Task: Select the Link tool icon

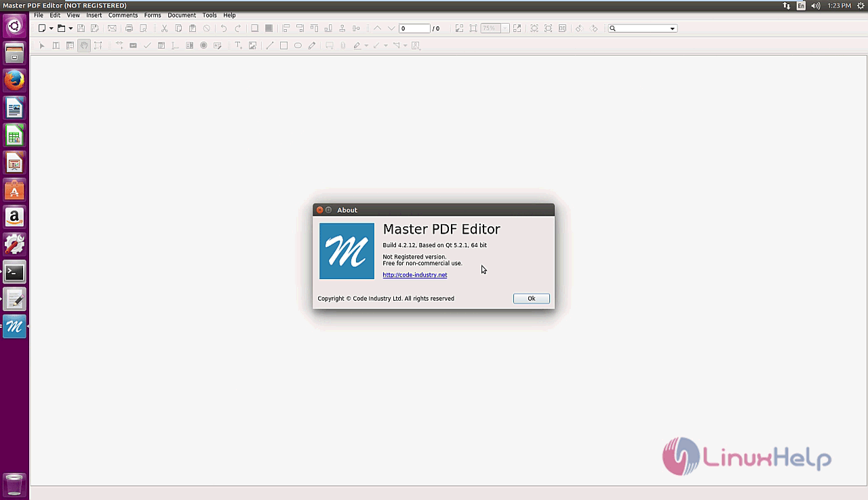Action: point(119,45)
